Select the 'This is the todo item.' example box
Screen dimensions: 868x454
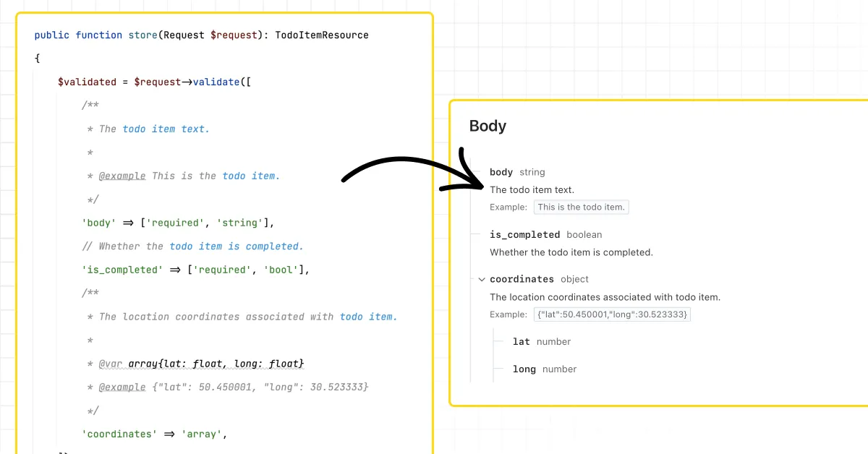[x=582, y=207]
